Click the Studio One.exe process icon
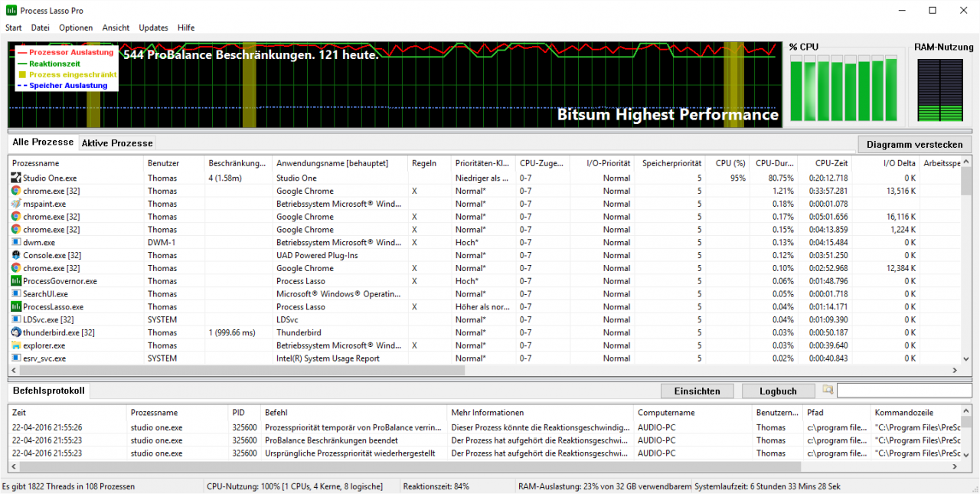980x494 pixels. 16,178
